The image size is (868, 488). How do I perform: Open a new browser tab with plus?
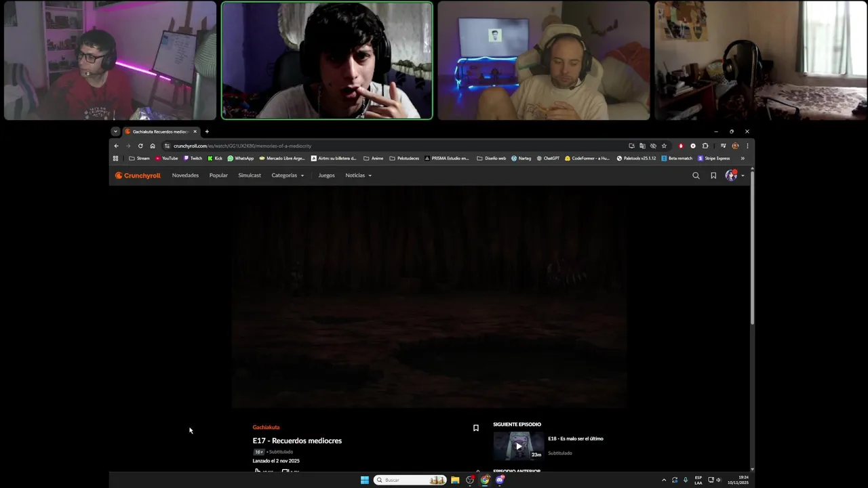(207, 131)
